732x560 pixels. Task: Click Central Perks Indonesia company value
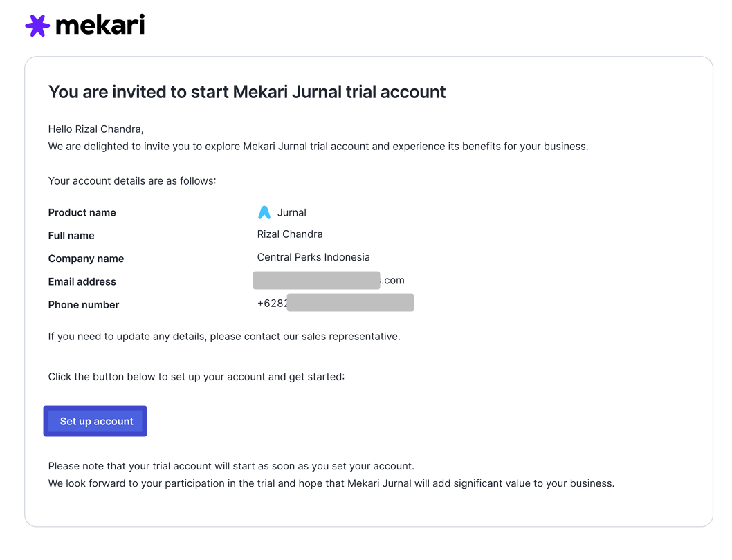coord(313,257)
